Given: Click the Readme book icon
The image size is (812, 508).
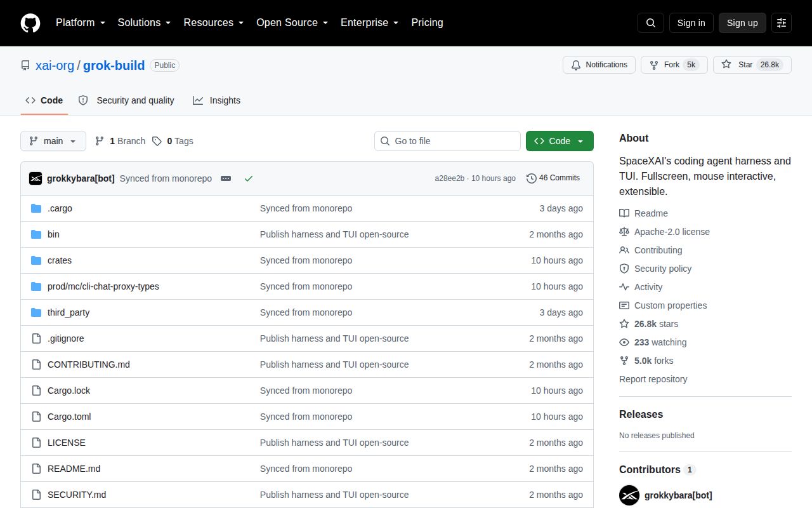Looking at the screenshot, I should [624, 213].
